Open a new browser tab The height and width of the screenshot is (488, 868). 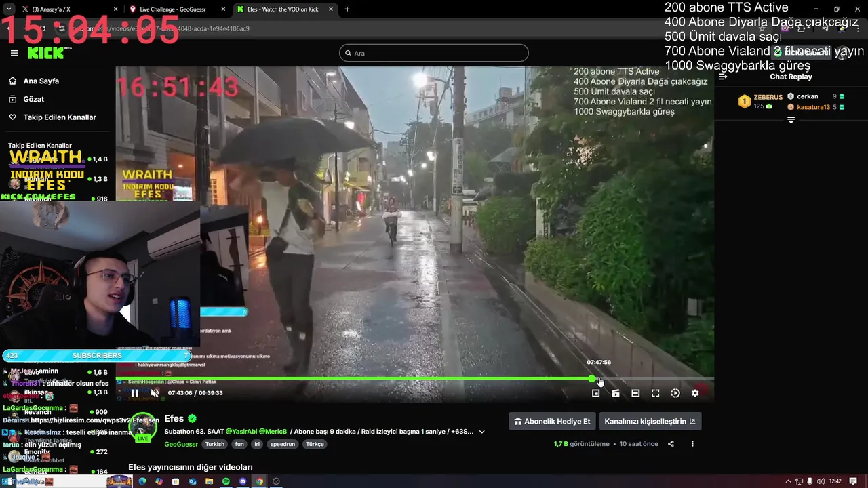(x=347, y=9)
